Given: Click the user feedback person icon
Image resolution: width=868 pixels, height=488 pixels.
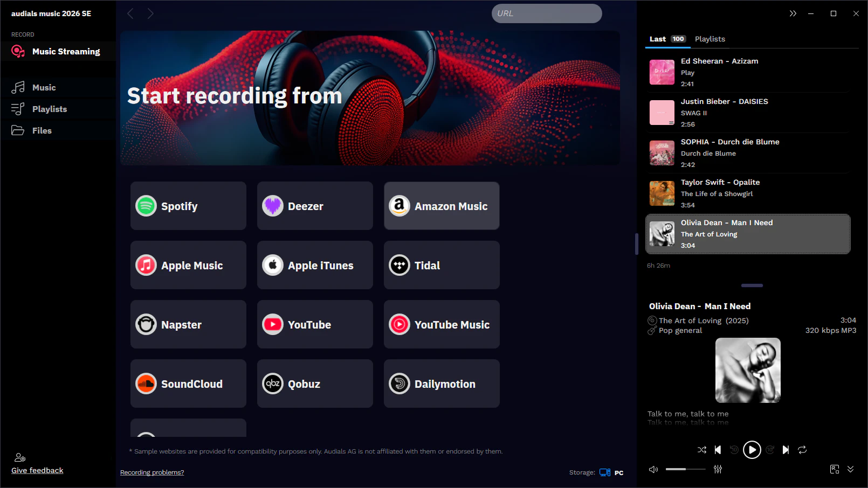Looking at the screenshot, I should (20, 457).
